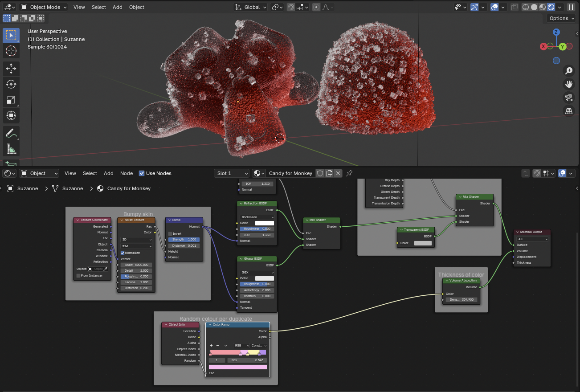Activate the Move tool
Viewport: 580px width, 392px height.
(x=11, y=68)
